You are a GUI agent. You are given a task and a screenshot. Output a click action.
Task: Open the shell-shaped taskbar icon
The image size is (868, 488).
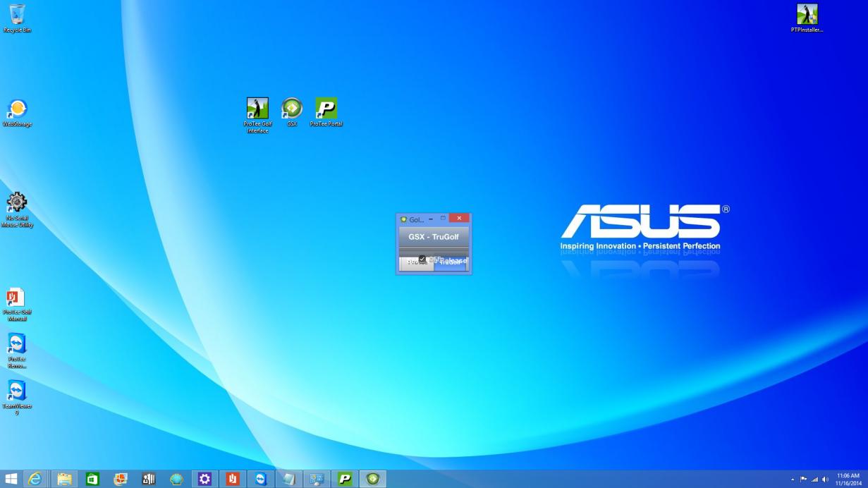click(176, 479)
